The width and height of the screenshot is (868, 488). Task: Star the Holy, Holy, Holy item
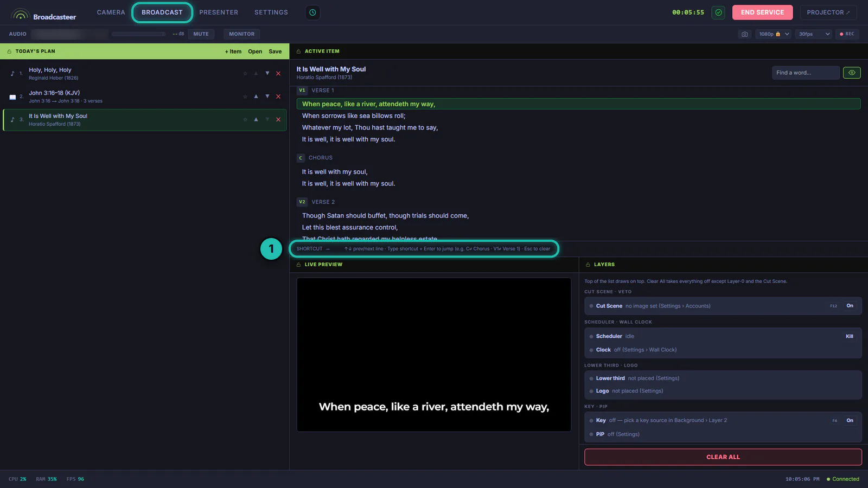245,73
